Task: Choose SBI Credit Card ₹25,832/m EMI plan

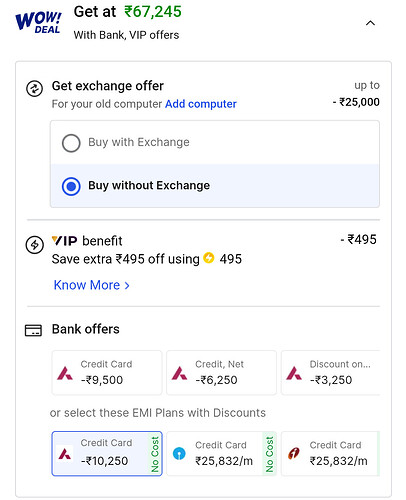Action: (222, 454)
